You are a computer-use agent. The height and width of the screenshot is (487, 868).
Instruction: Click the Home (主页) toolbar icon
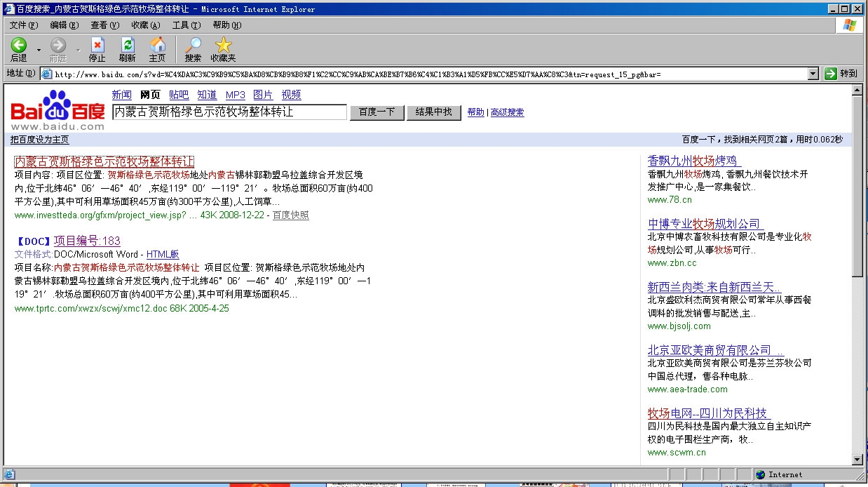pos(158,45)
